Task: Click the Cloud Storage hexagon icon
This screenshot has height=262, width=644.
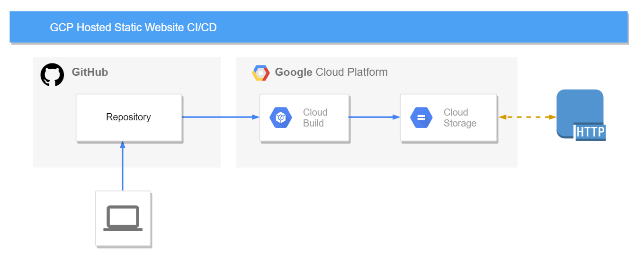Action: [x=421, y=117]
